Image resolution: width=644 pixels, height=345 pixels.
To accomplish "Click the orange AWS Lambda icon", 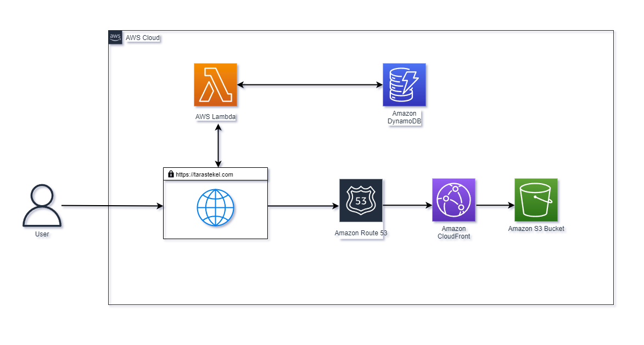I will coord(215,84).
